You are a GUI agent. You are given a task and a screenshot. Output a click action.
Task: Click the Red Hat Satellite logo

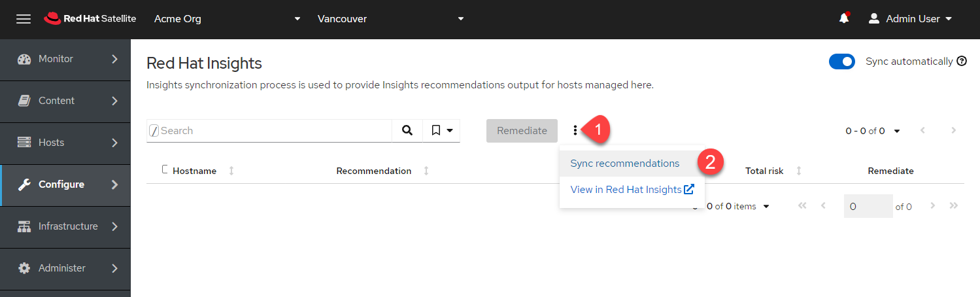[x=90, y=19]
